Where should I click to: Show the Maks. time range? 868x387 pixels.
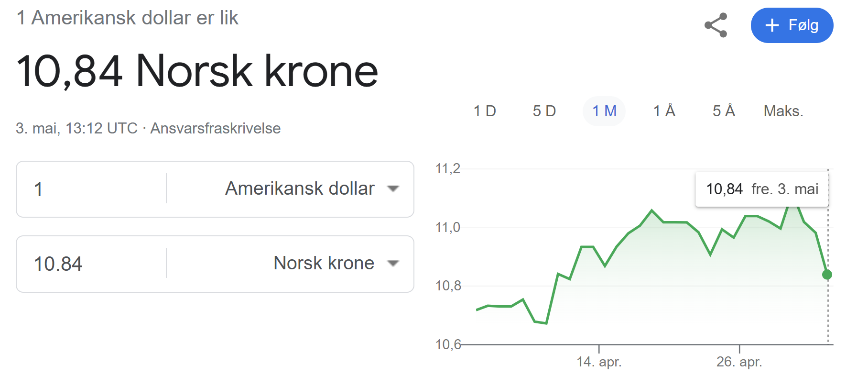(783, 111)
